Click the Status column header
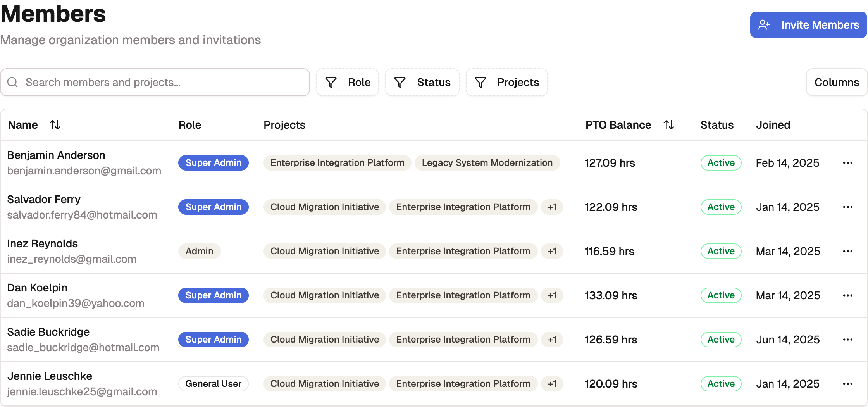Screen dimensions: 868x407 (717, 125)
